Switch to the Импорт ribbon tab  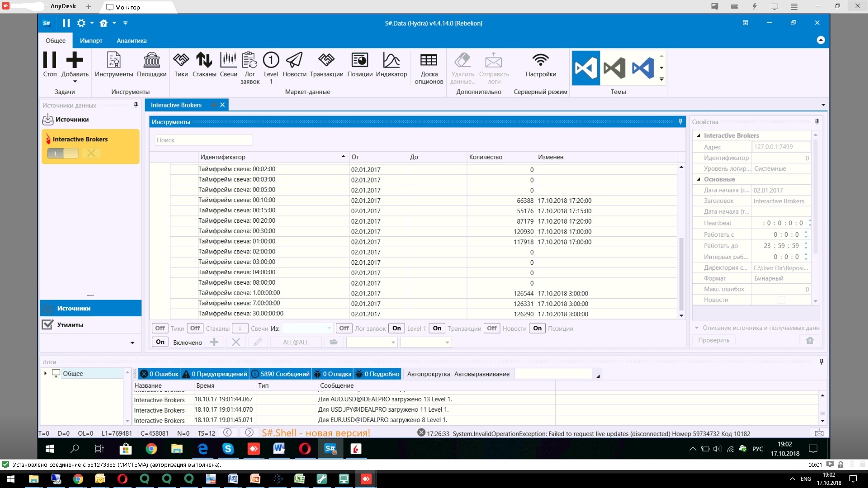pos(91,41)
